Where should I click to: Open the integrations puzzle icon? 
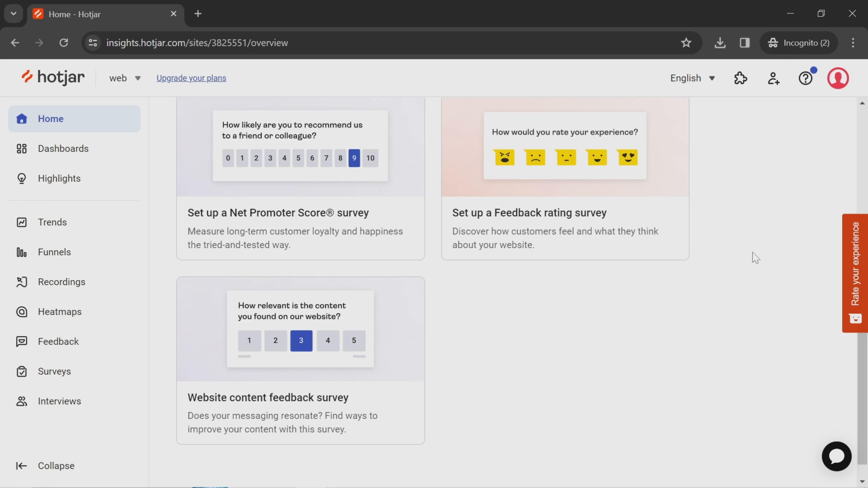point(740,78)
